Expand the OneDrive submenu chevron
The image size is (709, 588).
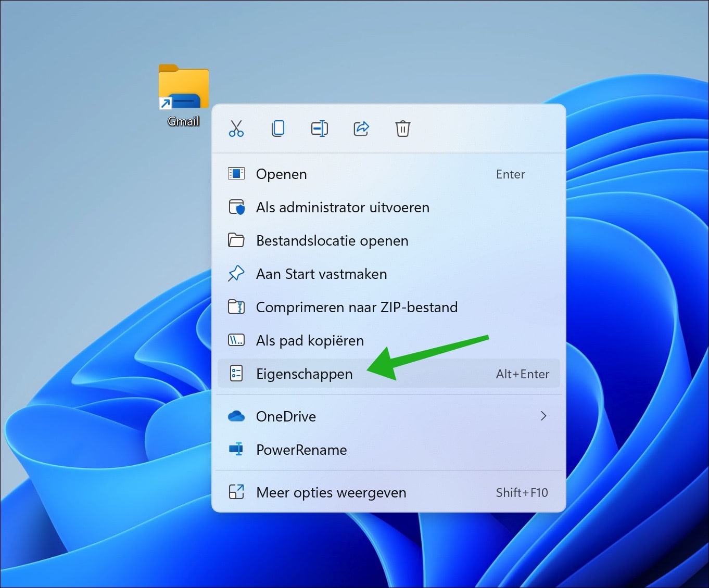pos(543,416)
